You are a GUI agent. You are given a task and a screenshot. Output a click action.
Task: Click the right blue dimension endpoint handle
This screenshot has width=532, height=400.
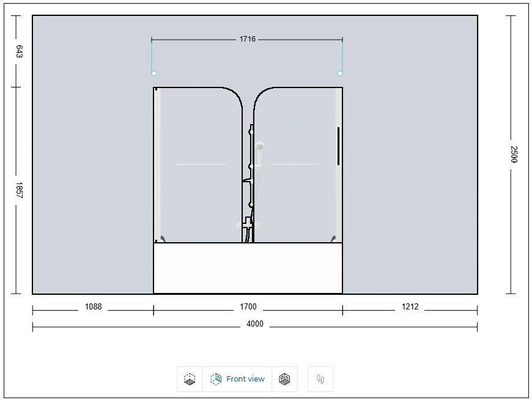click(339, 73)
